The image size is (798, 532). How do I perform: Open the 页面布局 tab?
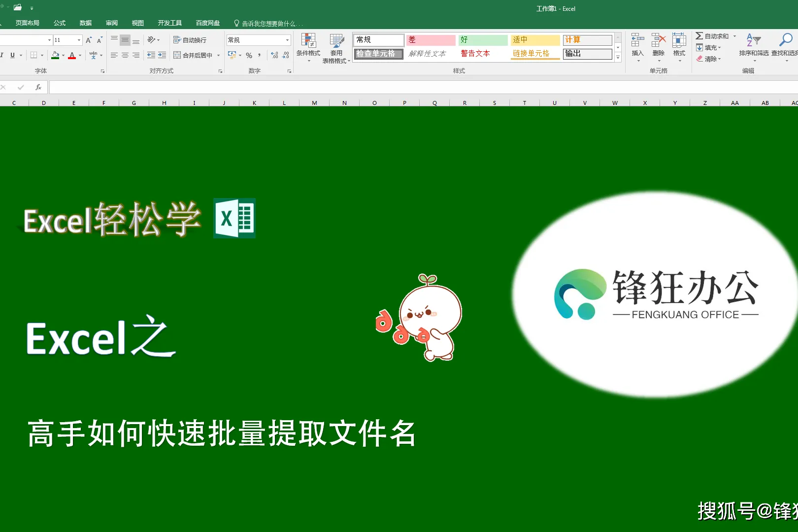pos(27,23)
